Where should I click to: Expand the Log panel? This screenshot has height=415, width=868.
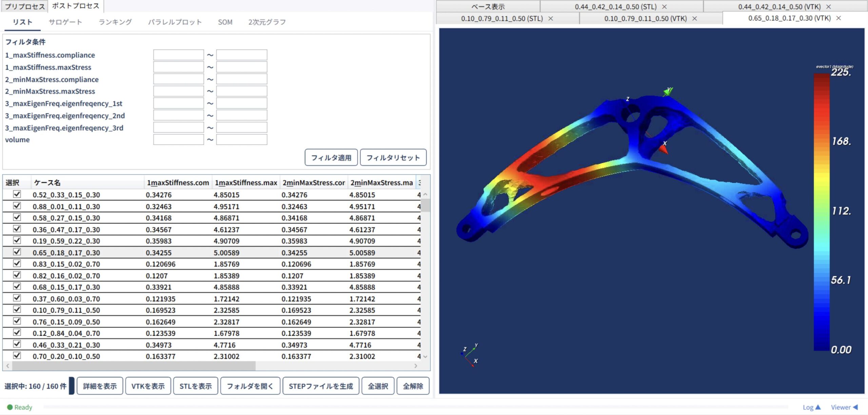click(811, 407)
